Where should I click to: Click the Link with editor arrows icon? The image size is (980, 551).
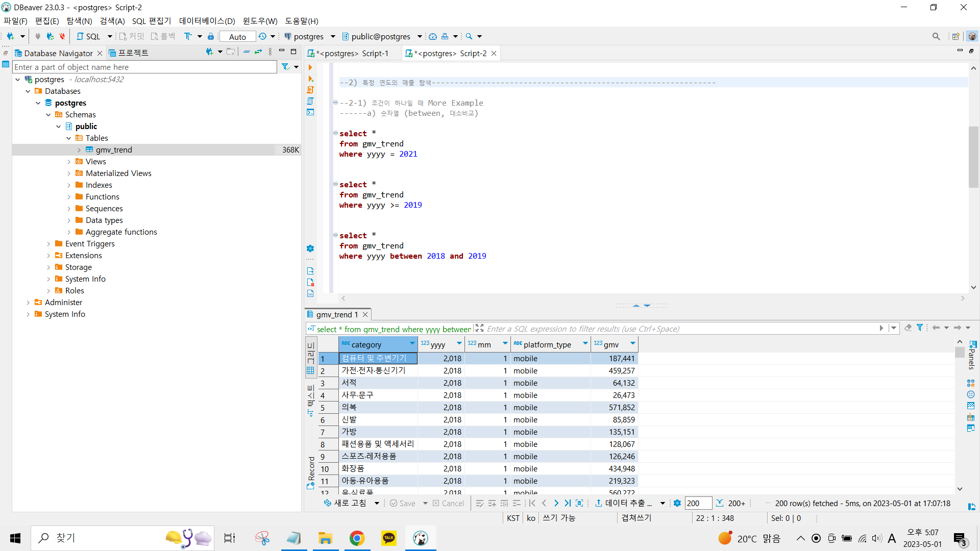pyautogui.click(x=258, y=52)
